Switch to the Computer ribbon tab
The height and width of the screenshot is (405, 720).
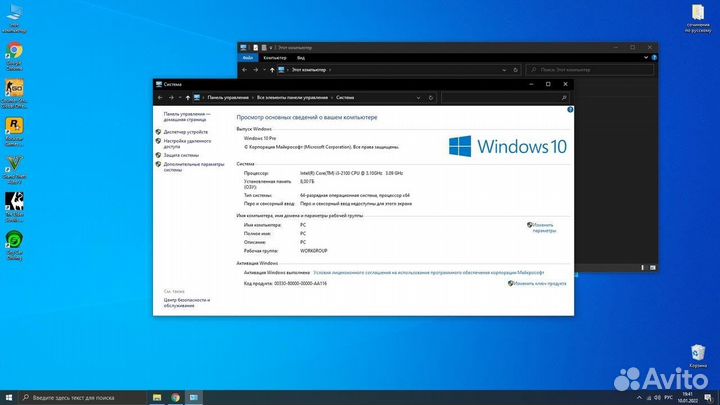(x=273, y=58)
